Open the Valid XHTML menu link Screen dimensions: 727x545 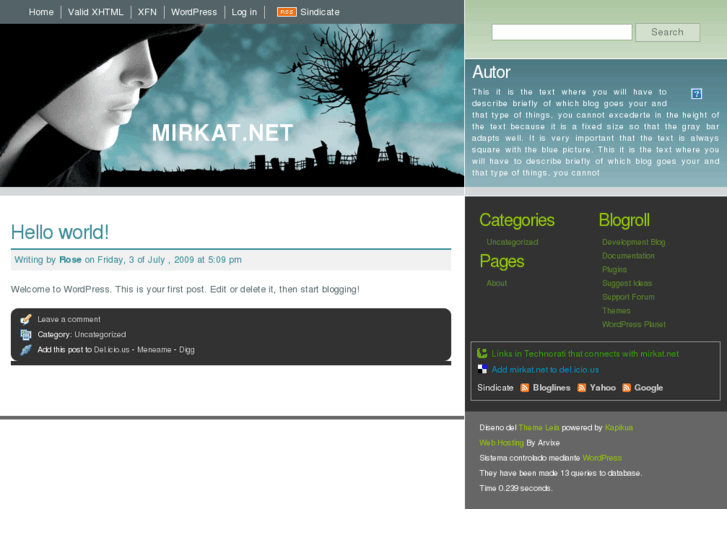(96, 12)
